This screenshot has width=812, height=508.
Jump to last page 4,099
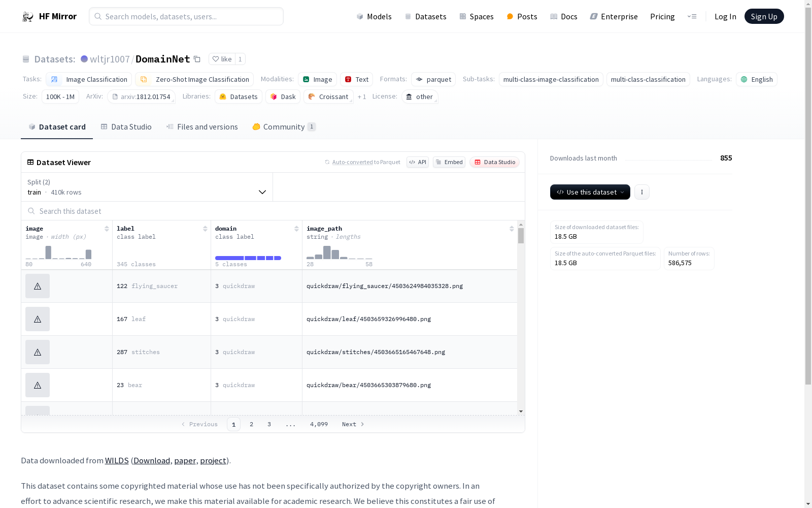pos(319,424)
